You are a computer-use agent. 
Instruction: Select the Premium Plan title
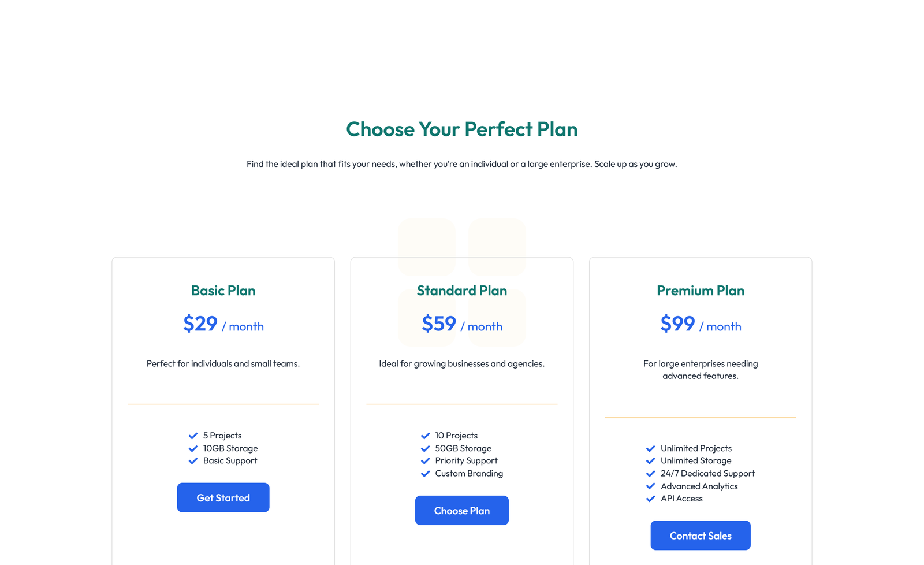(700, 291)
